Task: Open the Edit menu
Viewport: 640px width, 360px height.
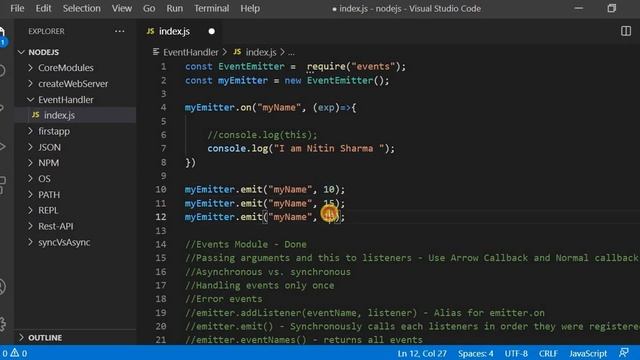Action: [x=43, y=8]
